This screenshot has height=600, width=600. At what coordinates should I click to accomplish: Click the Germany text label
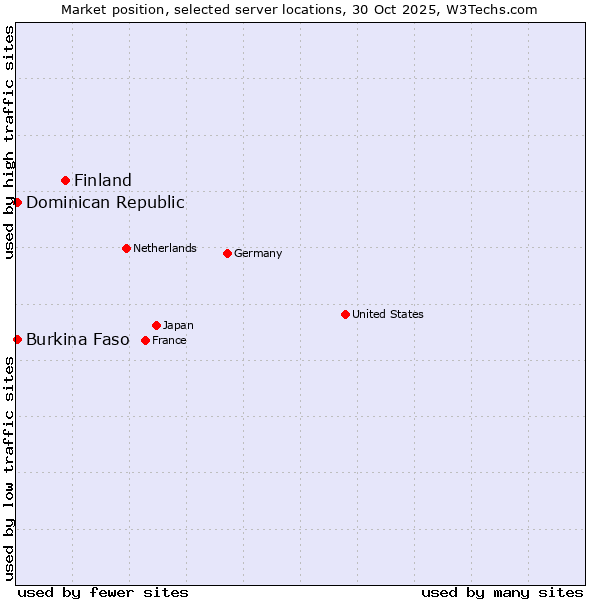(258, 253)
